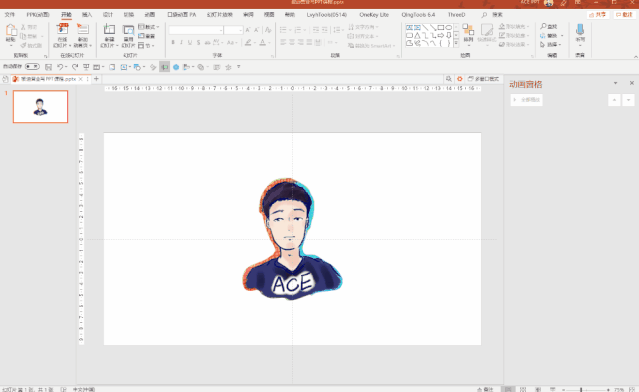Click the Comments button at top right
This screenshot has width=639, height=392.
[x=624, y=15]
